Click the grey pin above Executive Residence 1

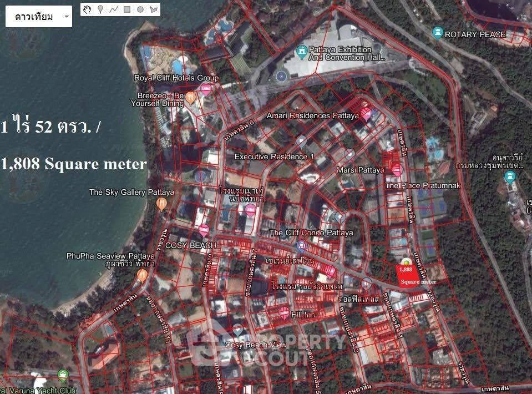(301, 142)
